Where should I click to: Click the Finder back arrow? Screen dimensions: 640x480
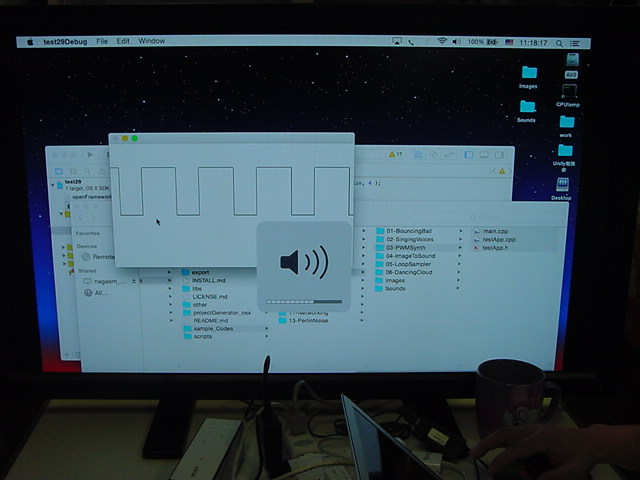coord(80,218)
